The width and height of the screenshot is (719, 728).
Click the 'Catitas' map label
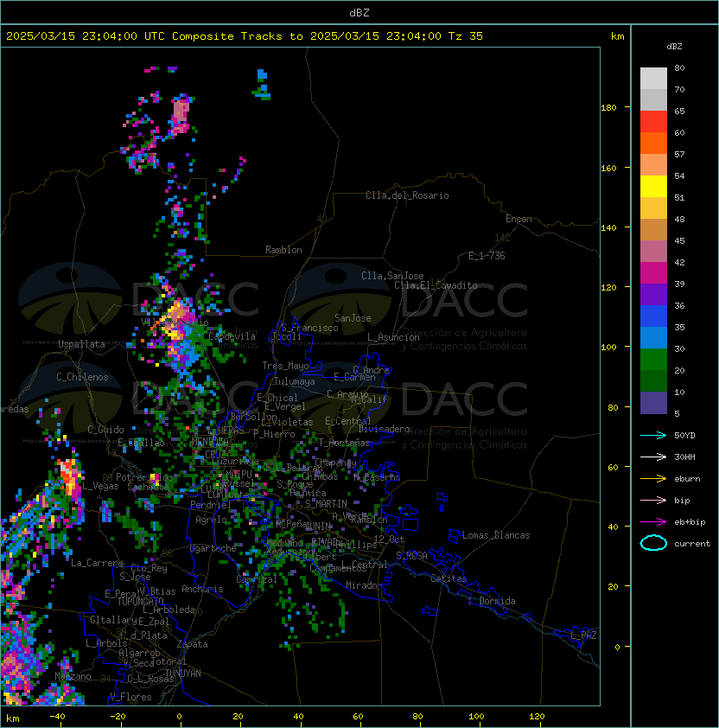click(x=449, y=578)
